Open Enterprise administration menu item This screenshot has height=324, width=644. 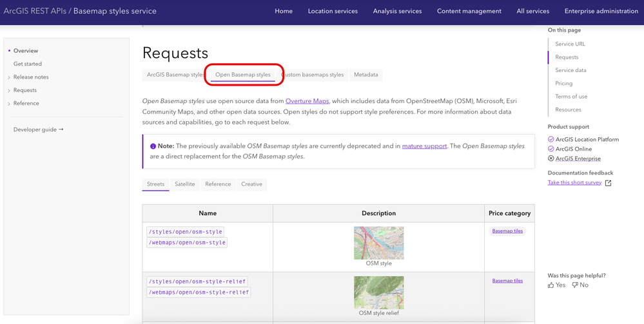[601, 11]
